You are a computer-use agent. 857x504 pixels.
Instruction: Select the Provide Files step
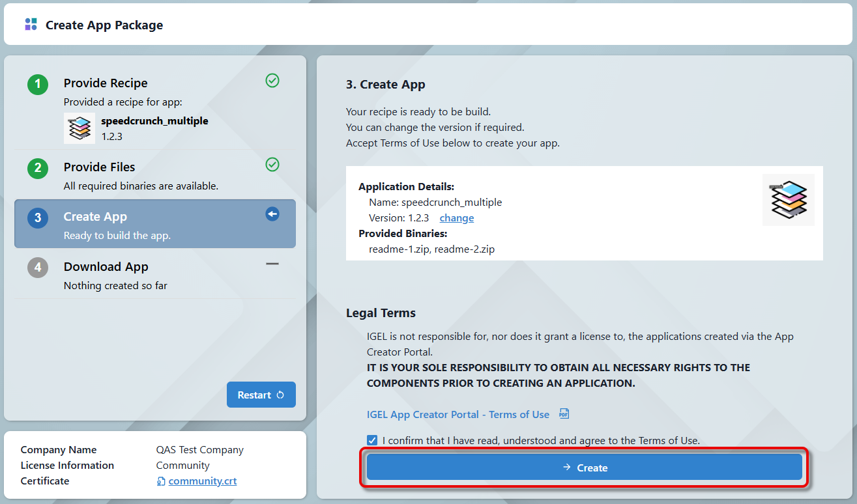[155, 175]
